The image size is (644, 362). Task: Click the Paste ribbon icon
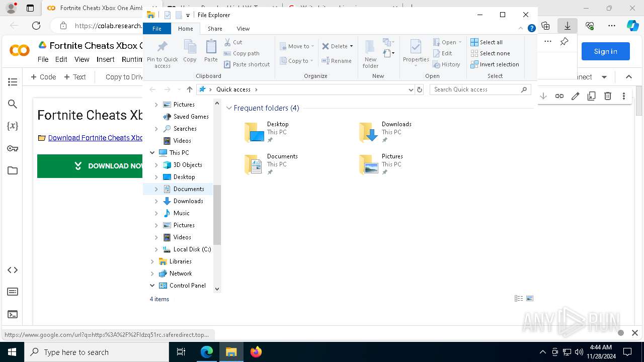click(x=211, y=51)
